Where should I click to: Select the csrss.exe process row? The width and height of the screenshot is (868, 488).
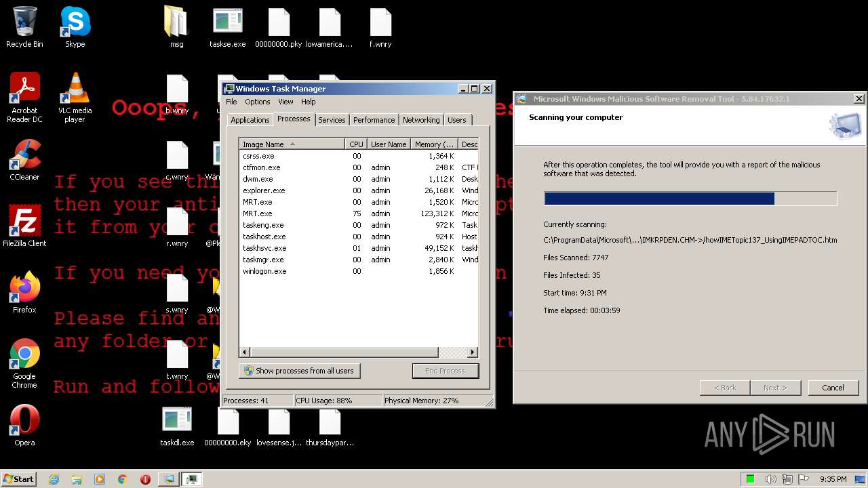click(359, 156)
